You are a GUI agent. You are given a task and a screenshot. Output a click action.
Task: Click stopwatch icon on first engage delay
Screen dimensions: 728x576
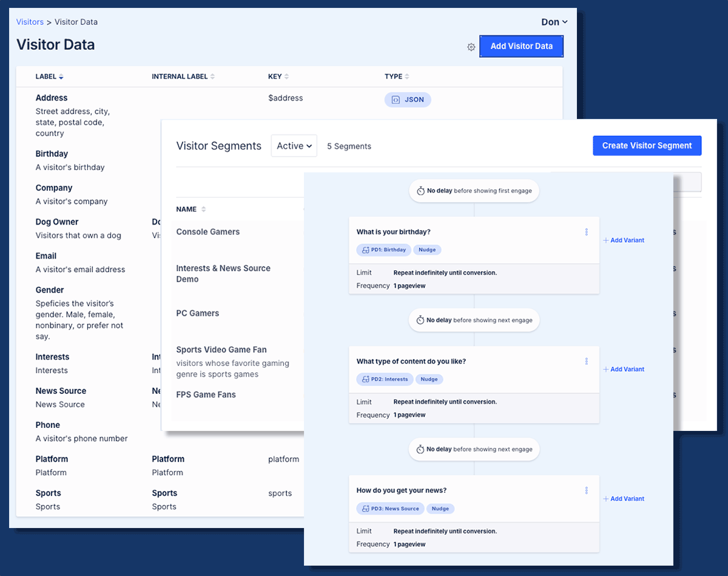click(420, 191)
